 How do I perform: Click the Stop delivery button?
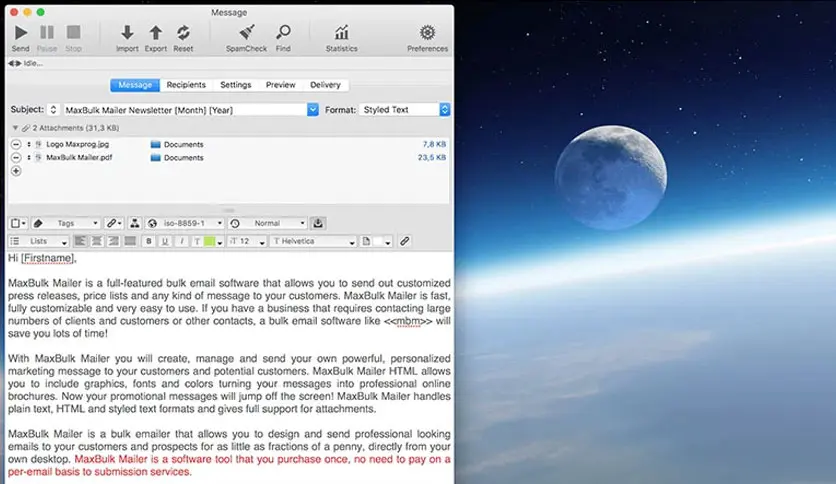tap(74, 33)
